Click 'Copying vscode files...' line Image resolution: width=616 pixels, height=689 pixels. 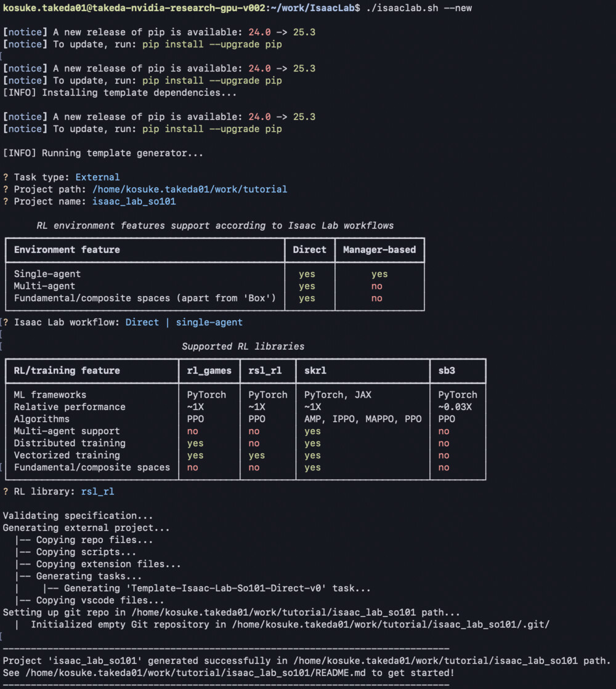[100, 600]
